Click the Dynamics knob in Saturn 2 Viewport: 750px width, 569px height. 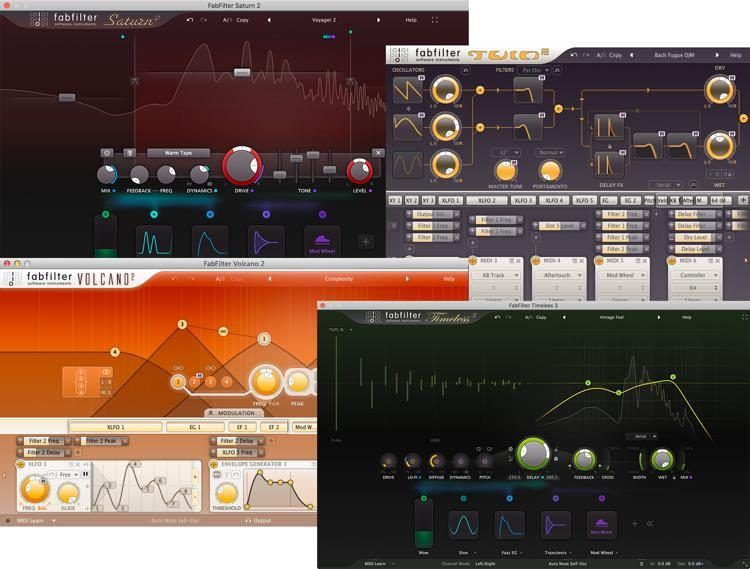point(199,175)
